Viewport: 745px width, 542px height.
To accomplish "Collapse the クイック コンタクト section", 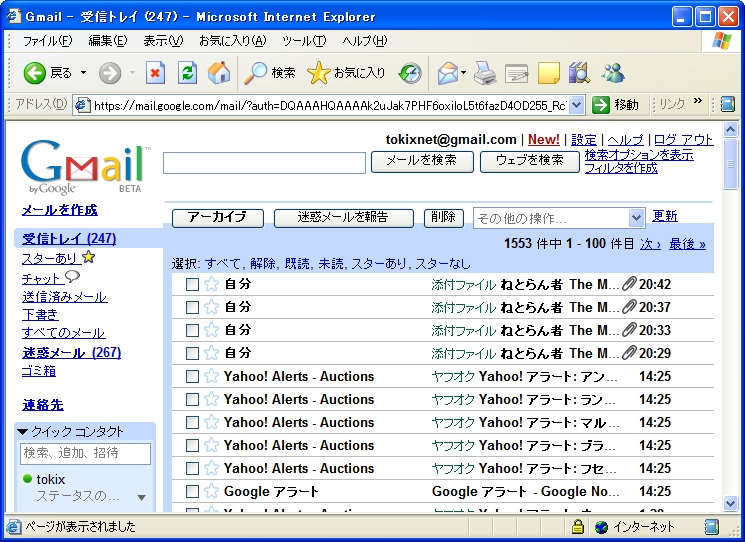I will tap(22, 432).
